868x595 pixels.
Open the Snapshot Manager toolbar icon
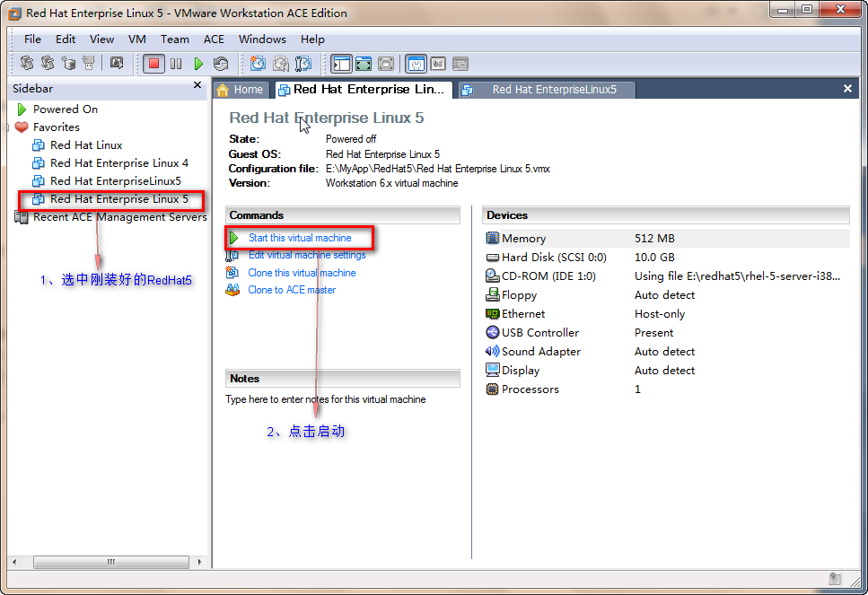point(302,65)
